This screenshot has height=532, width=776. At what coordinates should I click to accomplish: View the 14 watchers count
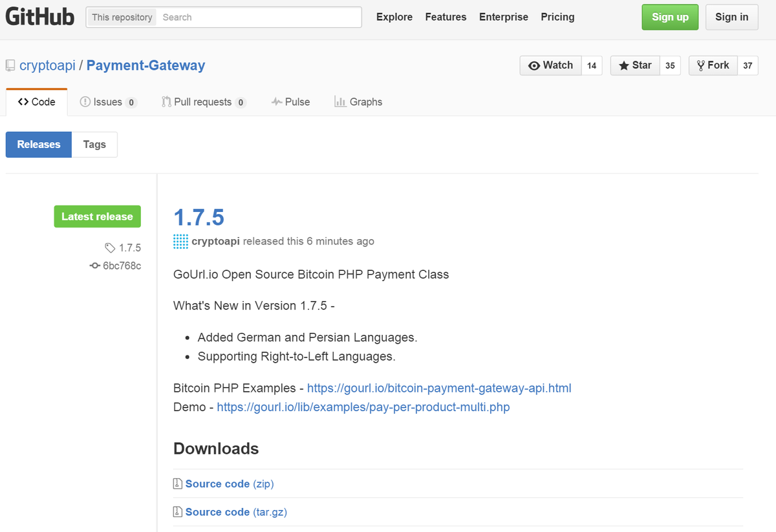[x=592, y=65]
